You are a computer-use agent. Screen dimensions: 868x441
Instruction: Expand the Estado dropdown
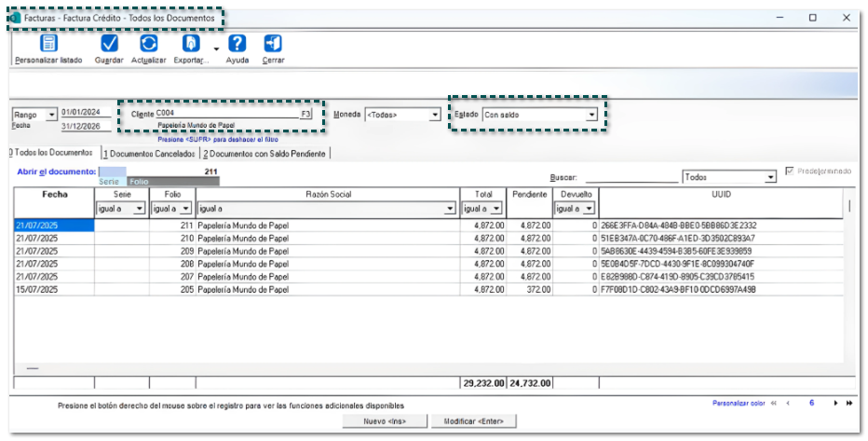[x=590, y=115]
